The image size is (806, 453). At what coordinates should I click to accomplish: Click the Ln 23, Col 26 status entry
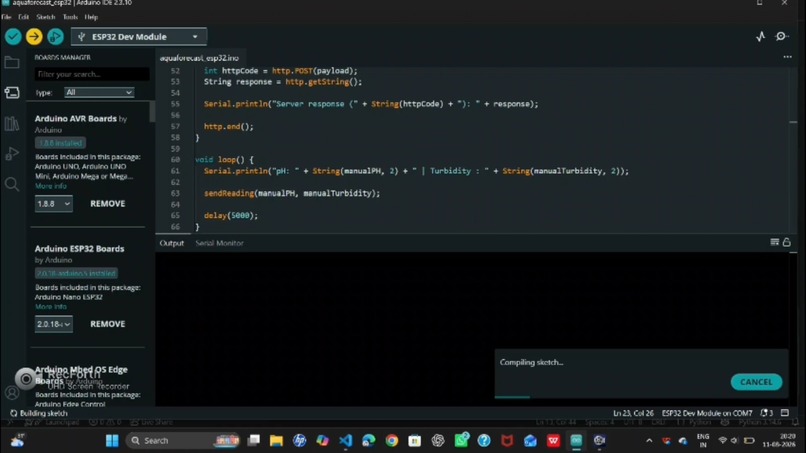point(633,413)
